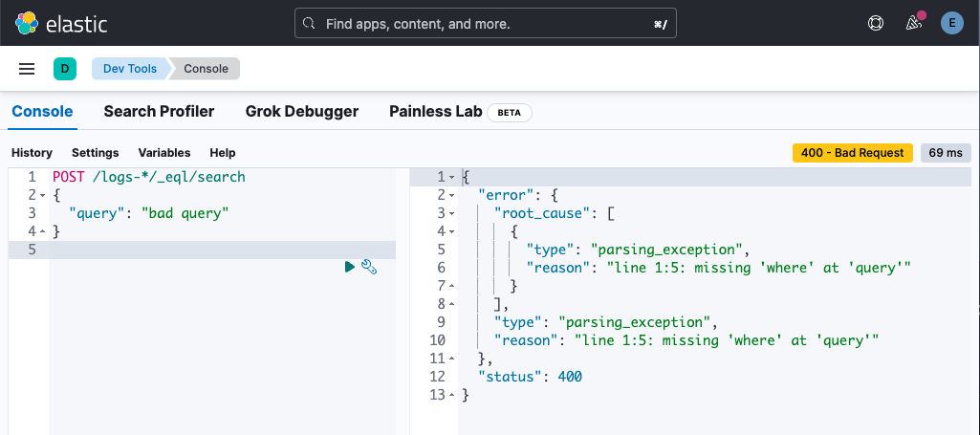Open the History panel
Image resolution: width=980 pixels, height=435 pixels.
click(32, 153)
